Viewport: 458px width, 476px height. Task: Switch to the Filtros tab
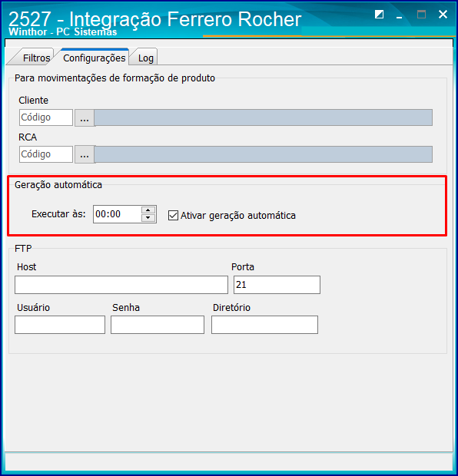point(34,58)
